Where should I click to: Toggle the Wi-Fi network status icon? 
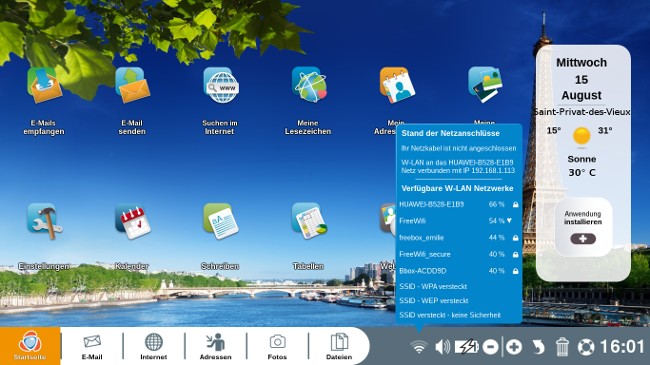(x=419, y=347)
